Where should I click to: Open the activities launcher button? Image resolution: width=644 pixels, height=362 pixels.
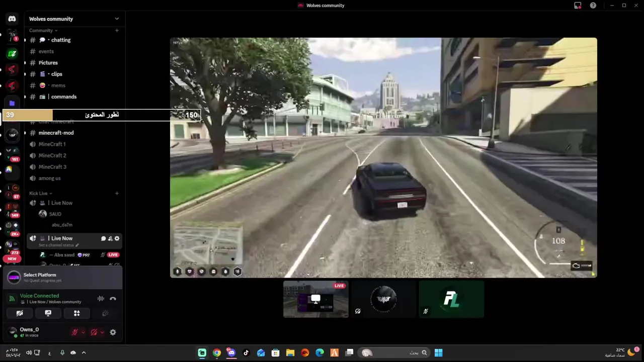(x=77, y=313)
